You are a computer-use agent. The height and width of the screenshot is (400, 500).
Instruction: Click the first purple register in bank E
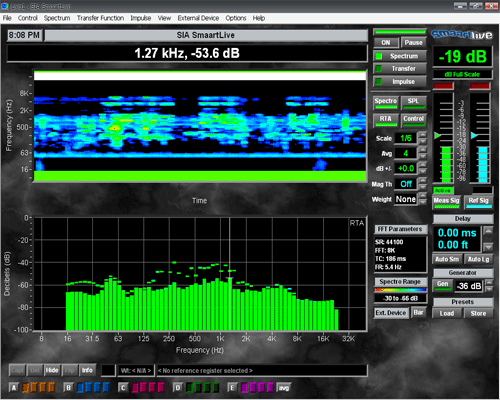(x=244, y=387)
